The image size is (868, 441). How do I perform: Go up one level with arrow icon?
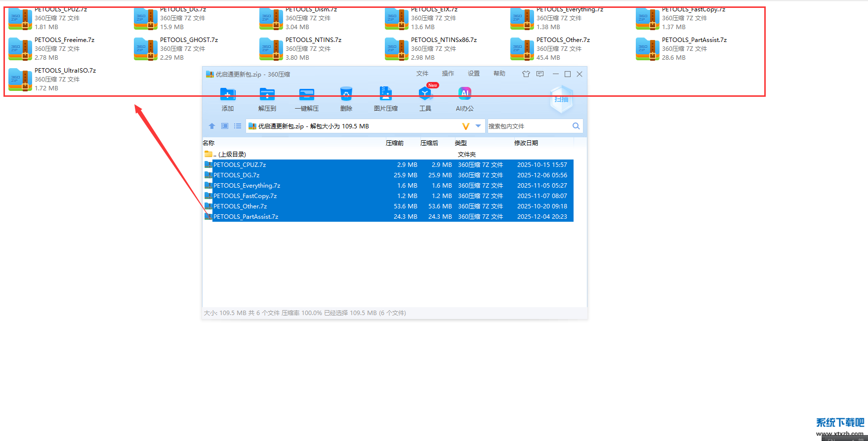pos(212,126)
